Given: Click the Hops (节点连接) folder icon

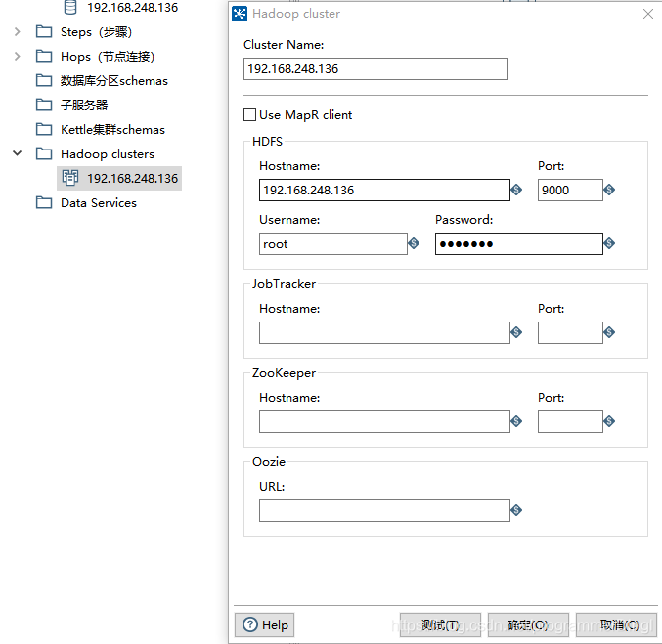Looking at the screenshot, I should tap(44, 56).
